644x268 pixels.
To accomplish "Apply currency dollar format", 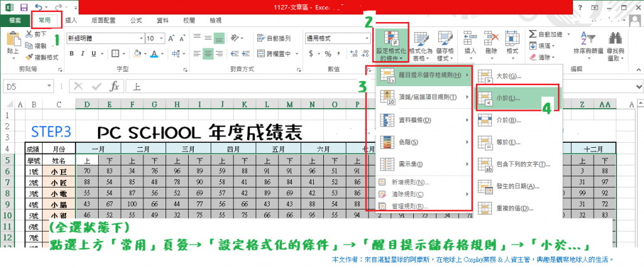I will [x=311, y=53].
